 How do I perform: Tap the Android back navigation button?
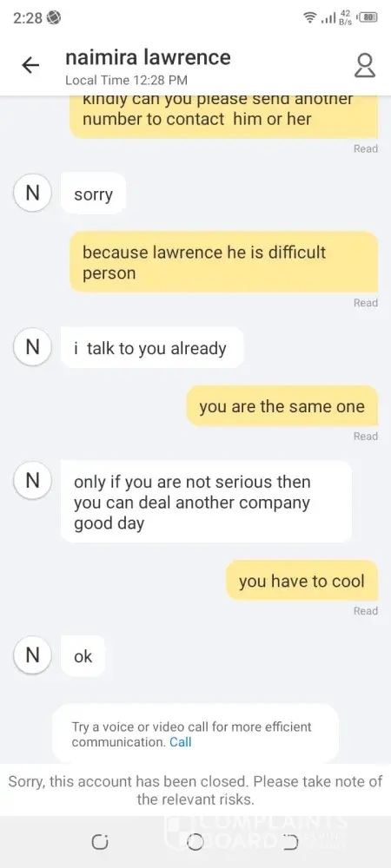[x=290, y=842]
